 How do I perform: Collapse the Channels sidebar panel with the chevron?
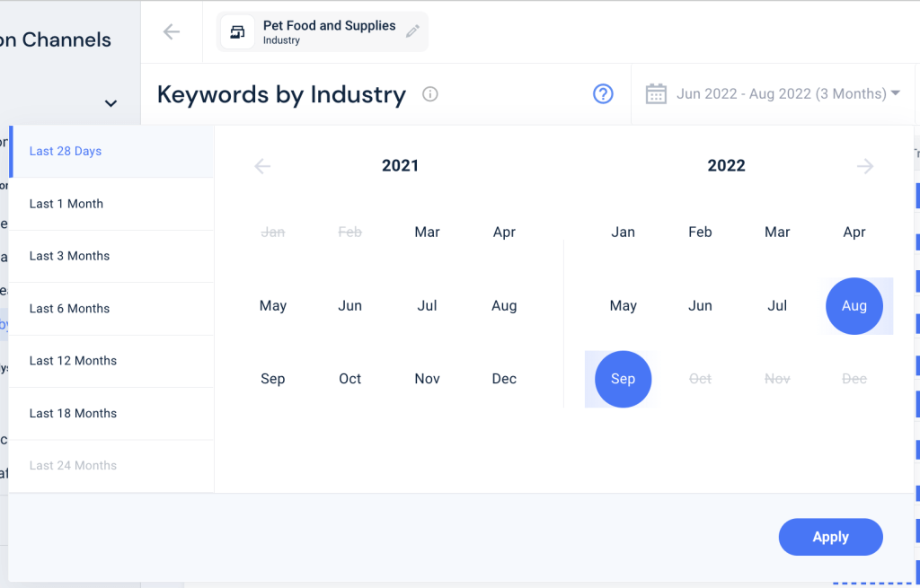coord(110,103)
